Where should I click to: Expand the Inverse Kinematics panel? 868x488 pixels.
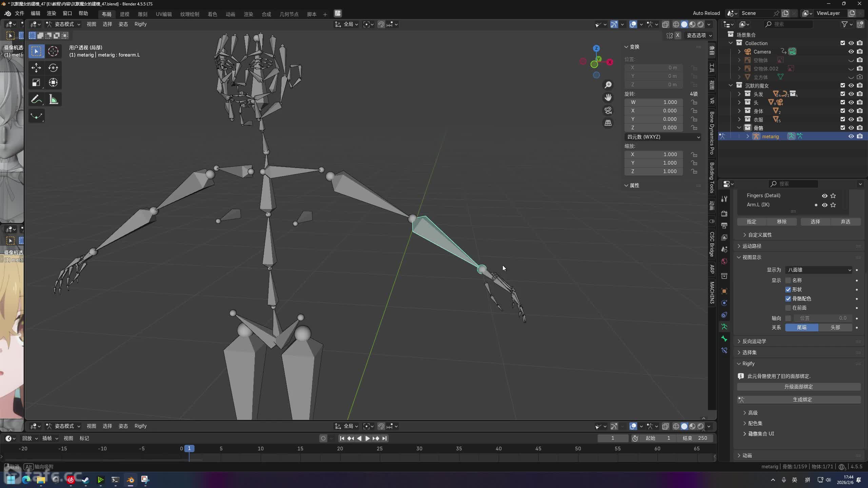point(754,341)
